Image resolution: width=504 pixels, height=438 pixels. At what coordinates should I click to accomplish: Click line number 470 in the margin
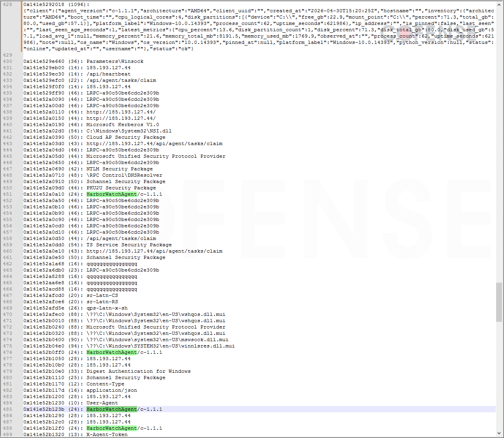8,314
